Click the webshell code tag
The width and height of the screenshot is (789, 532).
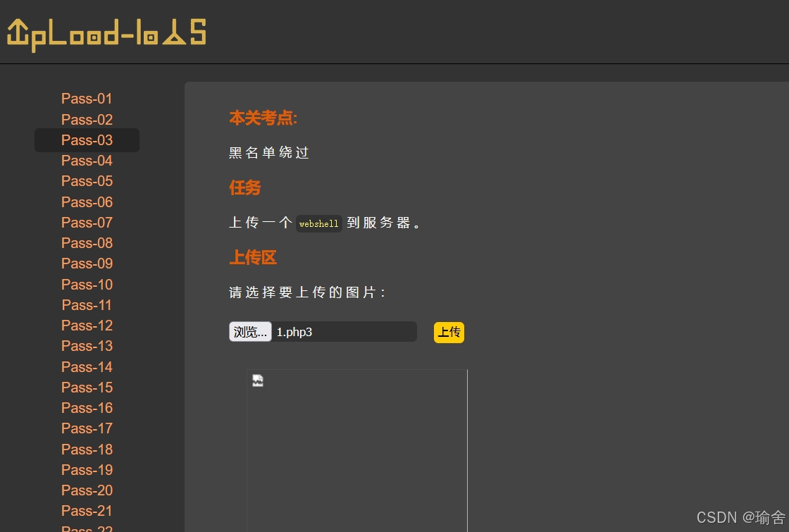318,223
